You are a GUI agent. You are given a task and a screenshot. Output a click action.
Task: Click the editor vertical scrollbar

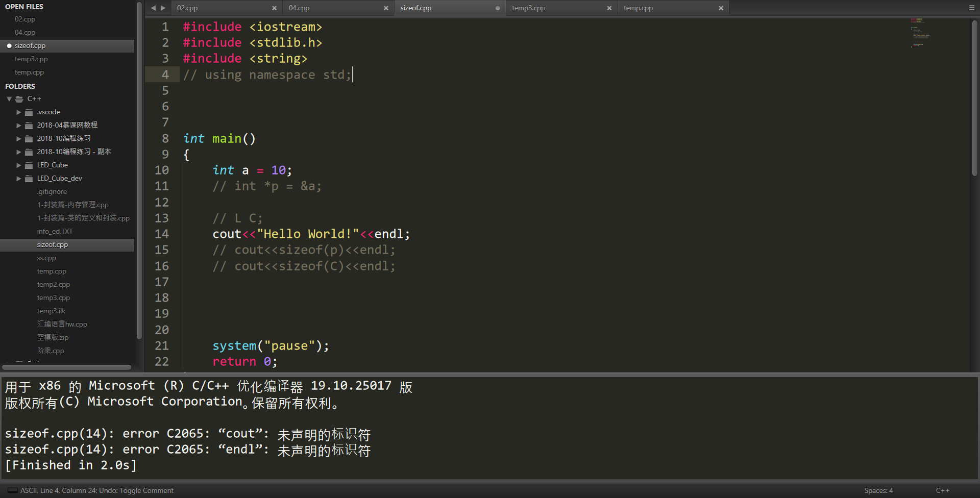coord(974,98)
